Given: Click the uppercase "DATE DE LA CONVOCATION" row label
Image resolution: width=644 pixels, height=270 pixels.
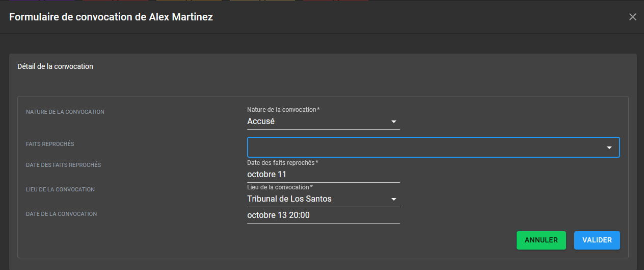Looking at the screenshot, I should click(61, 214).
